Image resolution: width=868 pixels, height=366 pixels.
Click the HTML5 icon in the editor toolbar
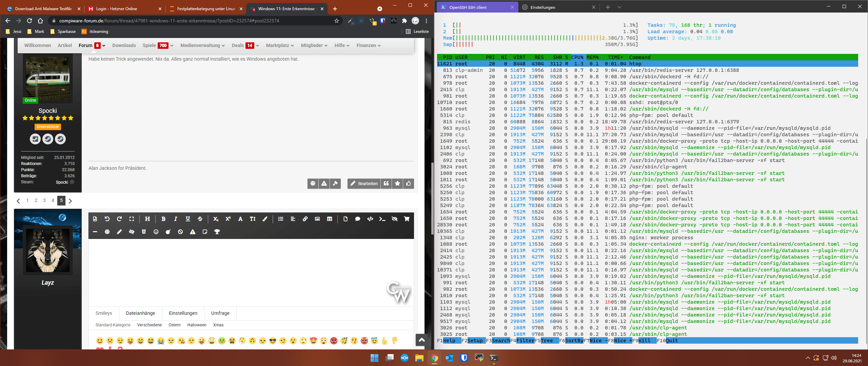[x=144, y=232]
